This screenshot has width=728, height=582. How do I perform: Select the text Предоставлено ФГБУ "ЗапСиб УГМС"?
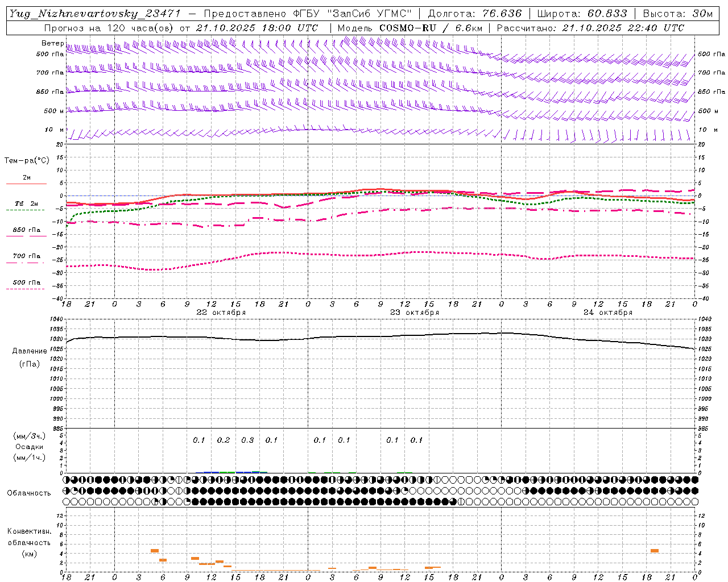(308, 14)
